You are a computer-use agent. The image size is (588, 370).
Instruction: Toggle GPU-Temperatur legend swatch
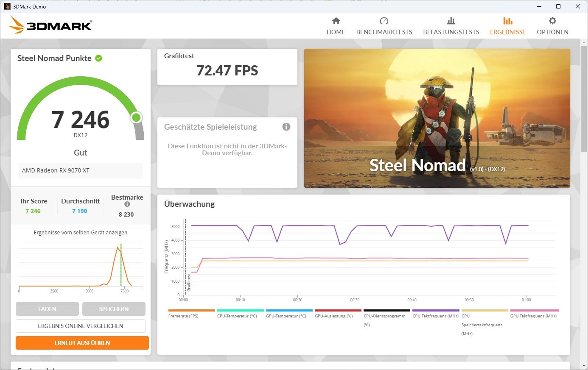[289, 310]
